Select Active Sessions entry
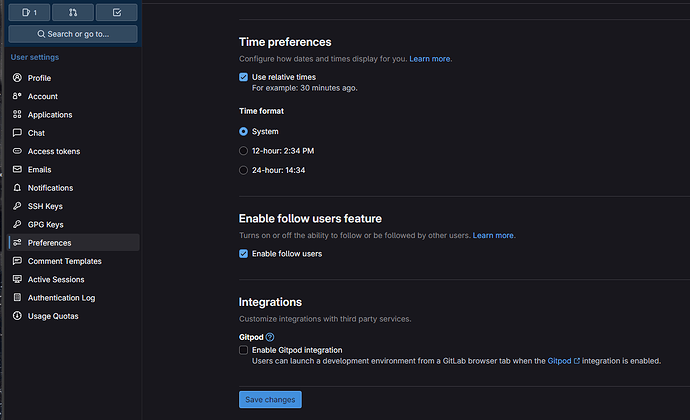 (x=74, y=280)
